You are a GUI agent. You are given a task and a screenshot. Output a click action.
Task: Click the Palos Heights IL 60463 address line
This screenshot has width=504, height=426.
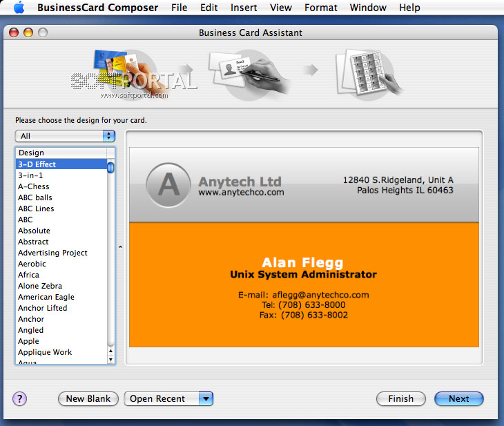pos(405,190)
